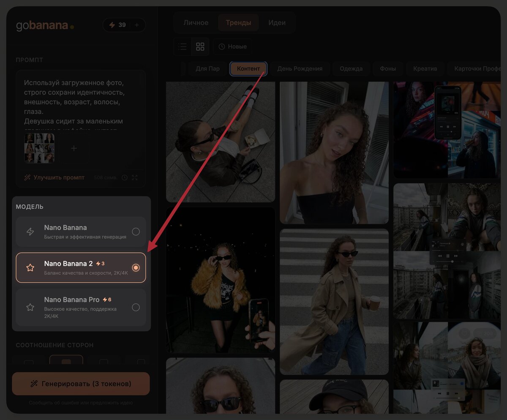Click the МОДЕЛЬ section heading
This screenshot has width=507, height=420.
pos(30,207)
